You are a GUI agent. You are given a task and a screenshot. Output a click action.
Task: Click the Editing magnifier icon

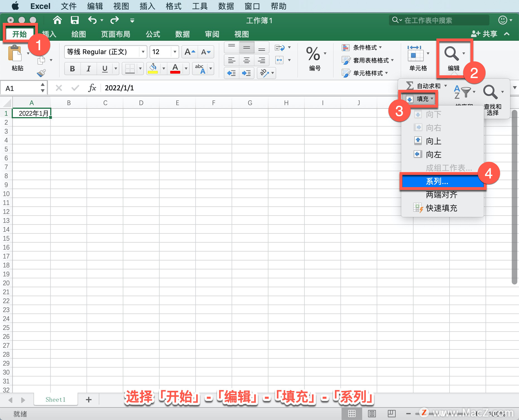click(x=451, y=54)
